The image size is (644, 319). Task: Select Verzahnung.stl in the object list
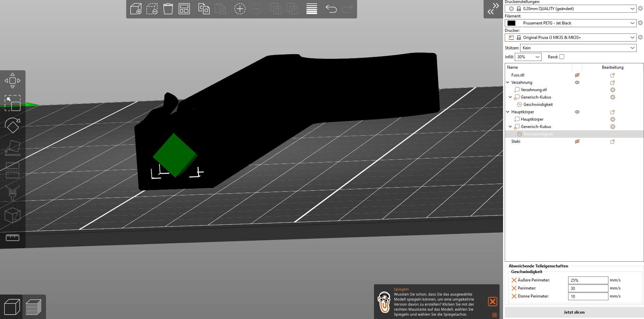(x=534, y=90)
